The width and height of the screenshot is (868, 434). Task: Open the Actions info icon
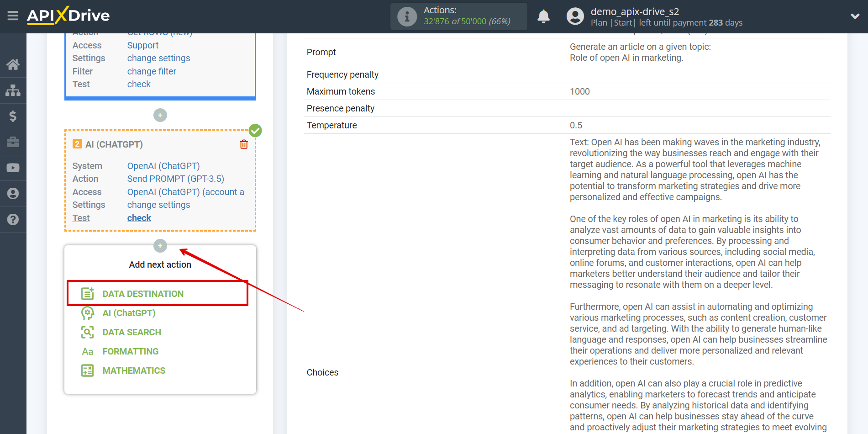coord(407,16)
